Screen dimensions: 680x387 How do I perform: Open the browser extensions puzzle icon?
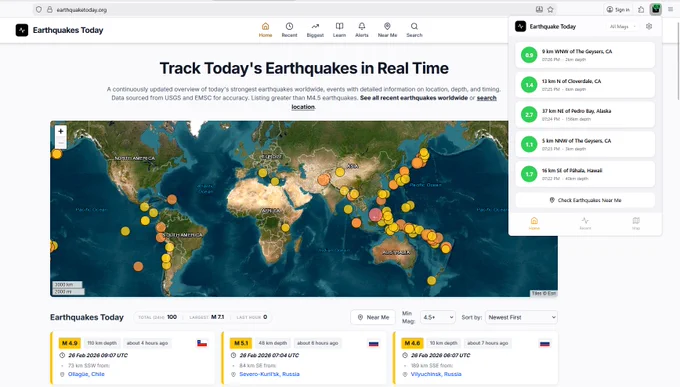coord(641,10)
